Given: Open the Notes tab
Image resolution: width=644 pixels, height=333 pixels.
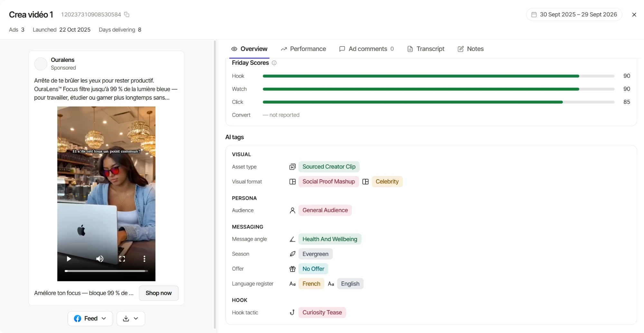Looking at the screenshot, I should click(470, 49).
